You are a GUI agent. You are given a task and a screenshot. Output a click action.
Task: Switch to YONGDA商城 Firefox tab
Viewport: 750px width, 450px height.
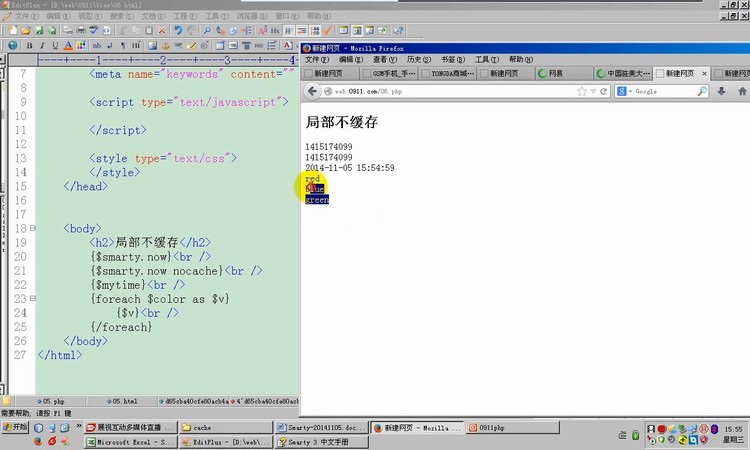click(x=448, y=73)
